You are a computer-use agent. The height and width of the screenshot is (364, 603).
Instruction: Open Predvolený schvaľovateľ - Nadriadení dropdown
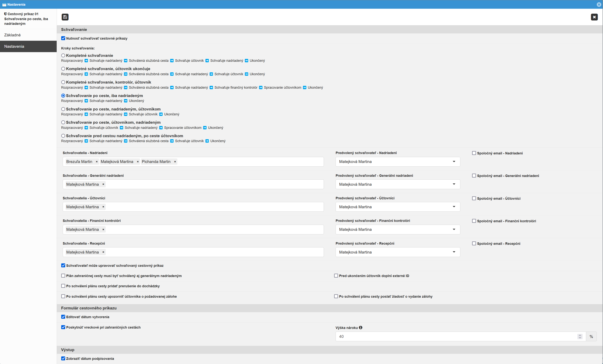coord(397,162)
